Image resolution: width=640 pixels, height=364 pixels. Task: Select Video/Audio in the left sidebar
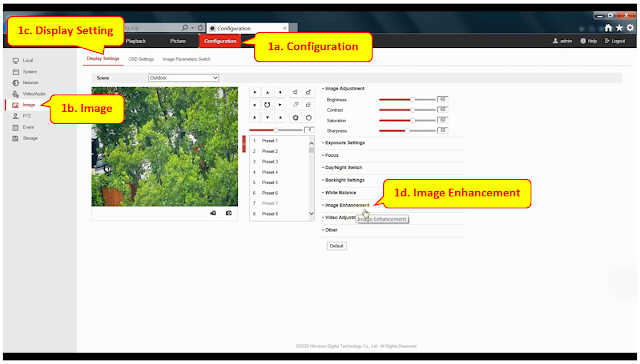[34, 94]
